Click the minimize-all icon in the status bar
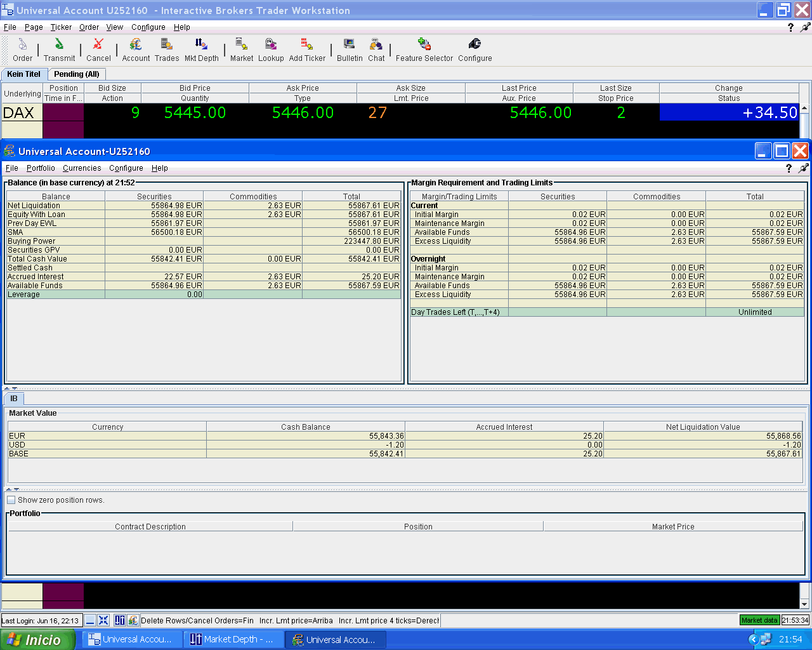Image resolution: width=812 pixels, height=650 pixels. (x=90, y=620)
